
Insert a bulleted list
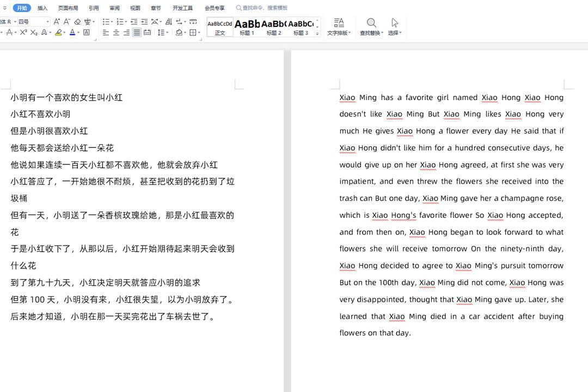pyautogui.click(x=106, y=22)
